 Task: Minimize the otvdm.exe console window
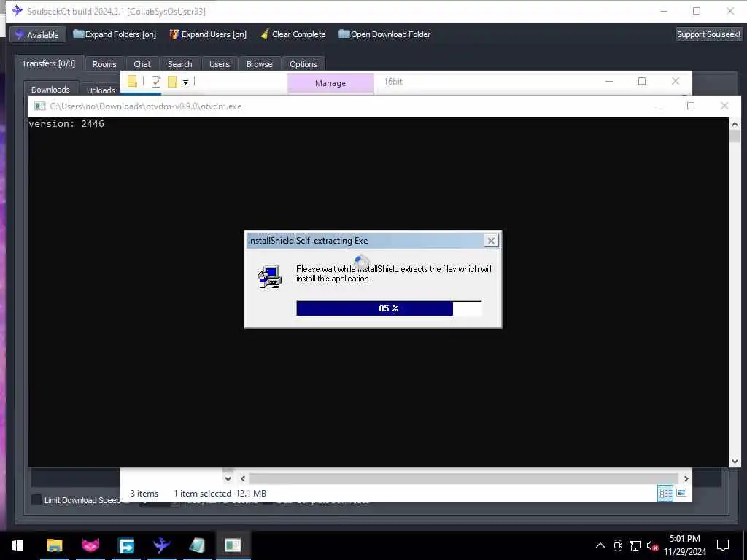(658, 106)
